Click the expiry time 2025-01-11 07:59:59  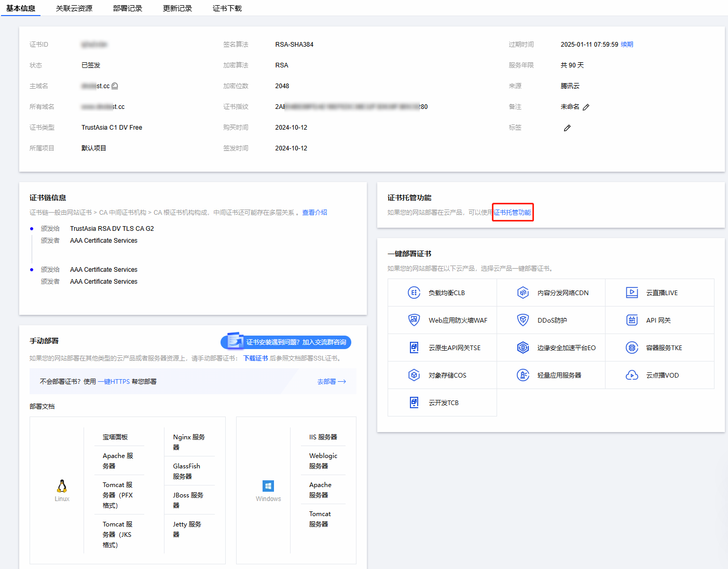(589, 45)
